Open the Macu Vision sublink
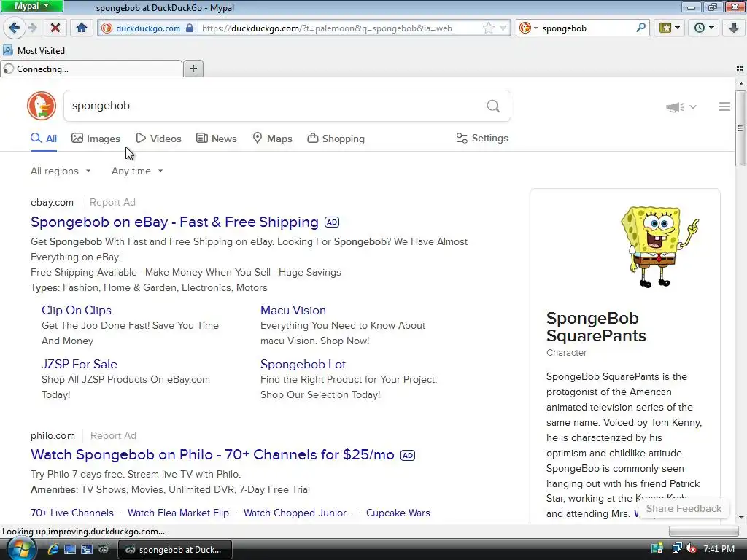 (293, 310)
